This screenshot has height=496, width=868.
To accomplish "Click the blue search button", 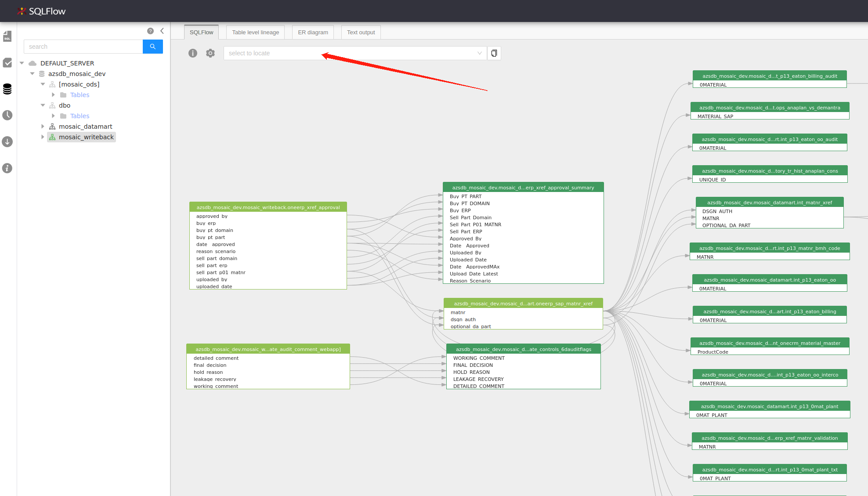I will [x=153, y=47].
